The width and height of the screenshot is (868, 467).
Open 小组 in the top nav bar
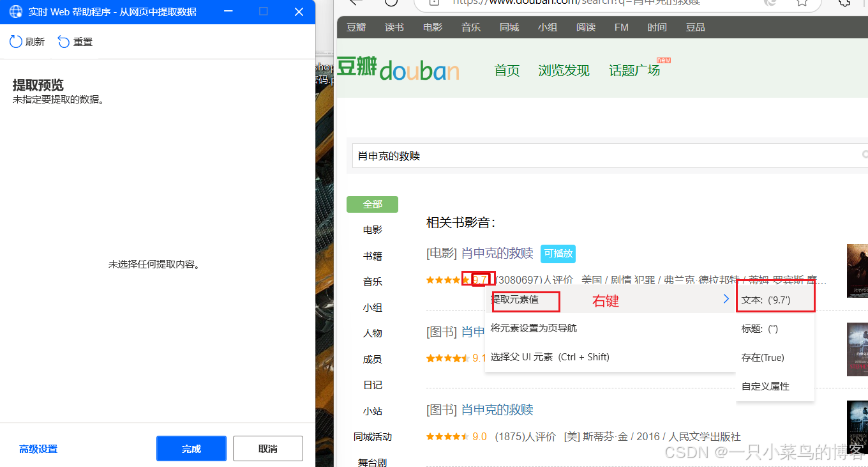[x=548, y=27]
